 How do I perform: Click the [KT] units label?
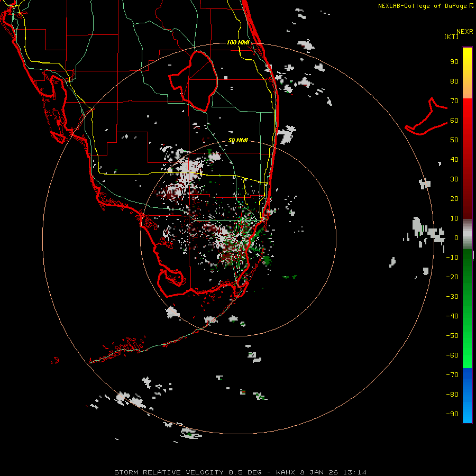[452, 36]
